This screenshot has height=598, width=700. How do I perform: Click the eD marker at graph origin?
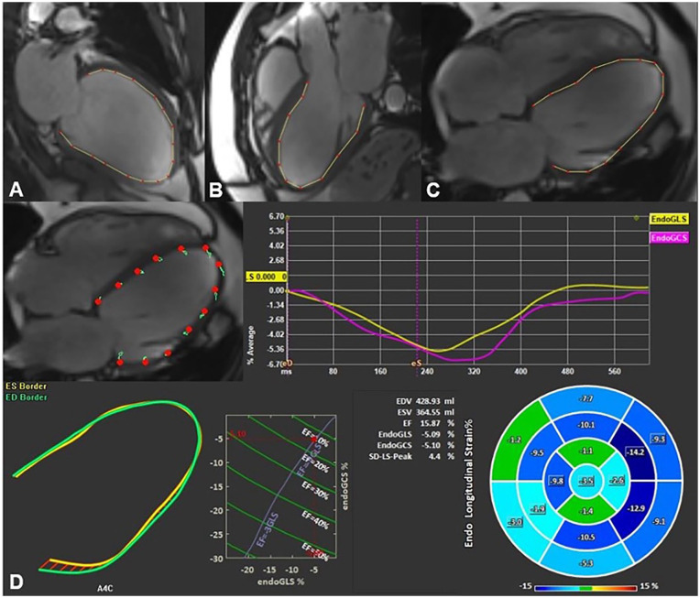[291, 364]
